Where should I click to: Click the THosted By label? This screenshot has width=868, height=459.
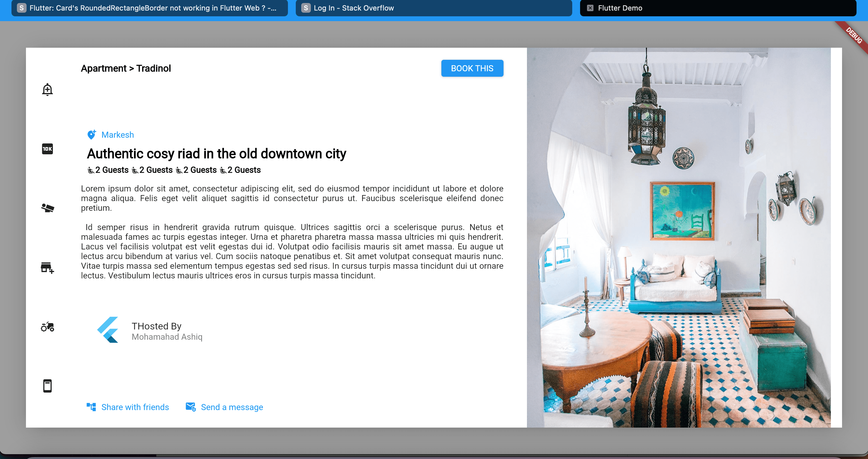156,326
